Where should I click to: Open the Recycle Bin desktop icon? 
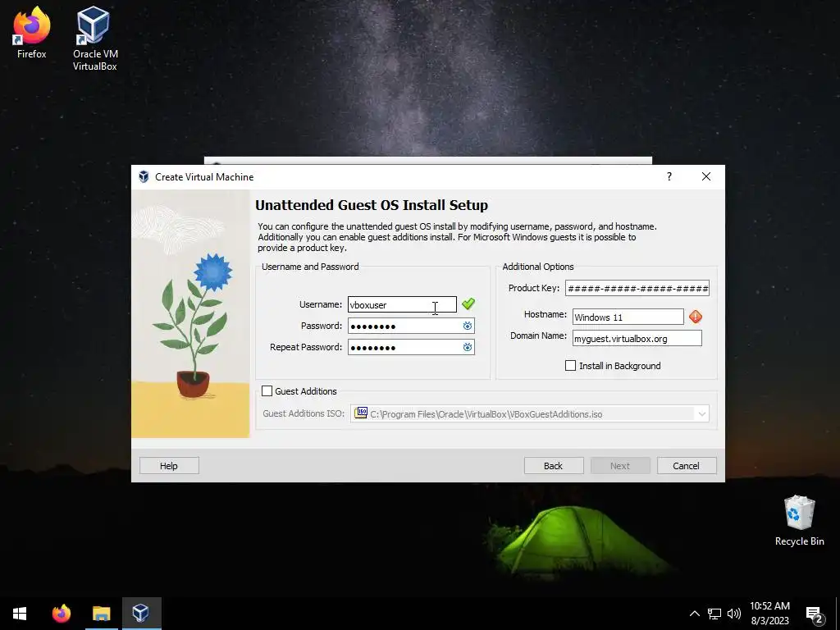pos(799,521)
